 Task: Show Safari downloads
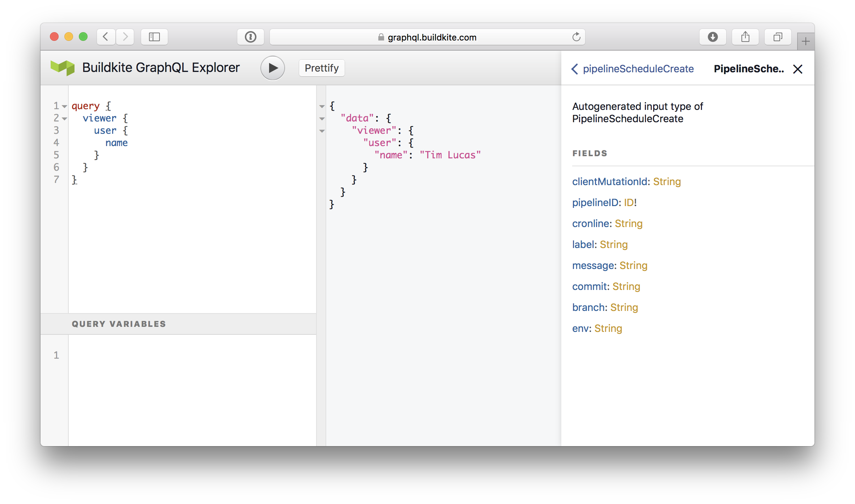tap(712, 37)
